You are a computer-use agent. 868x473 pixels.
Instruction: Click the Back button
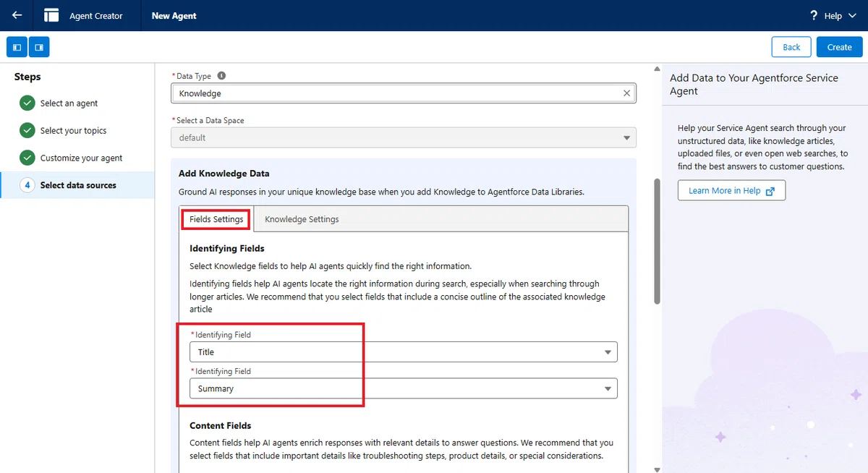791,47
